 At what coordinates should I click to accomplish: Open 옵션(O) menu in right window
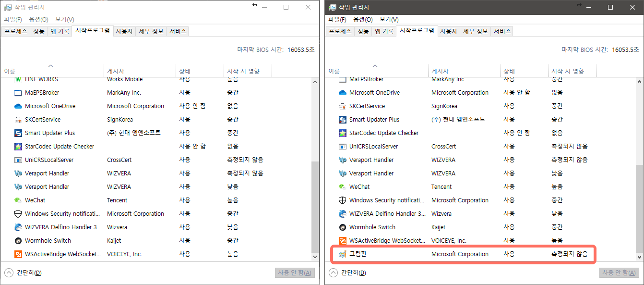click(363, 20)
